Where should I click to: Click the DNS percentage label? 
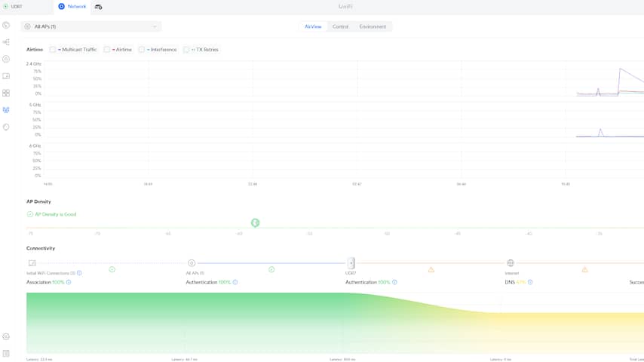pos(515,282)
